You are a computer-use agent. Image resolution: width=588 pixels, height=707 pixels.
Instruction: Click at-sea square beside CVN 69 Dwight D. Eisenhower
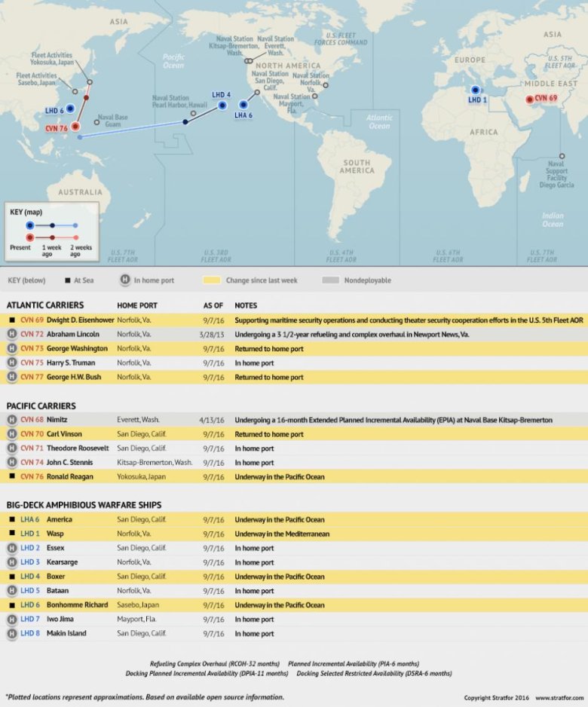point(12,320)
